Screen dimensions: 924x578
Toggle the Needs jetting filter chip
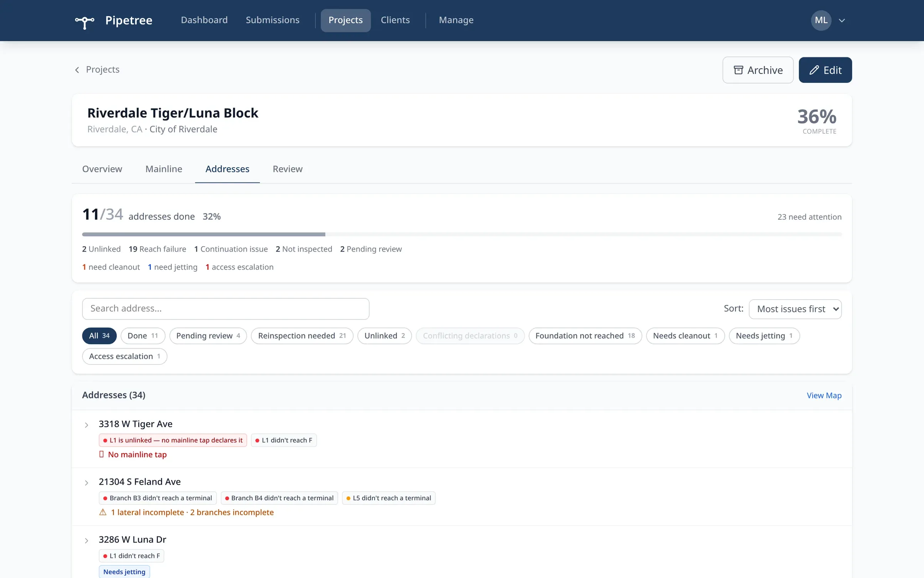764,336
